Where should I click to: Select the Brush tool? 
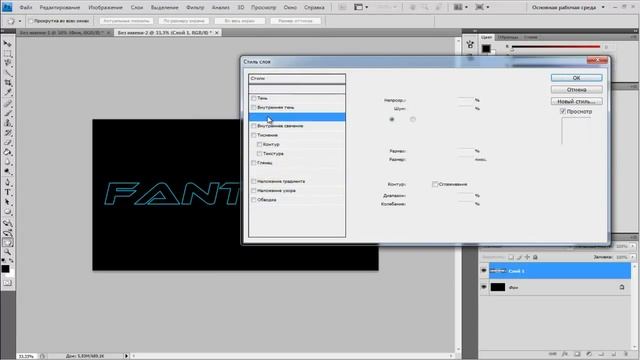[7, 113]
